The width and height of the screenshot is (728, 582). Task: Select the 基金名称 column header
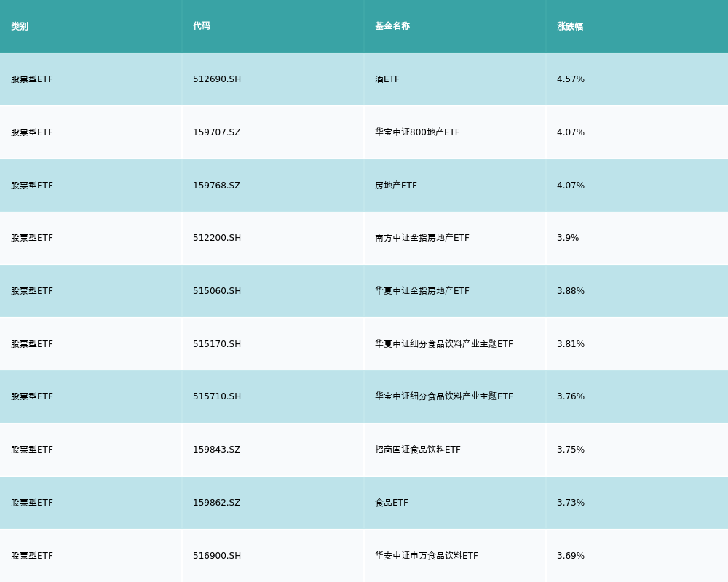point(392,26)
